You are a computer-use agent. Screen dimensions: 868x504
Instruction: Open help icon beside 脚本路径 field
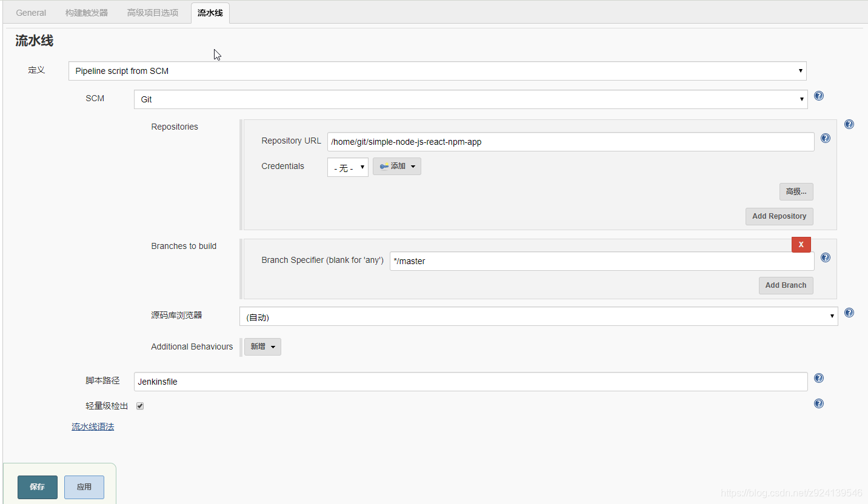pyautogui.click(x=819, y=378)
